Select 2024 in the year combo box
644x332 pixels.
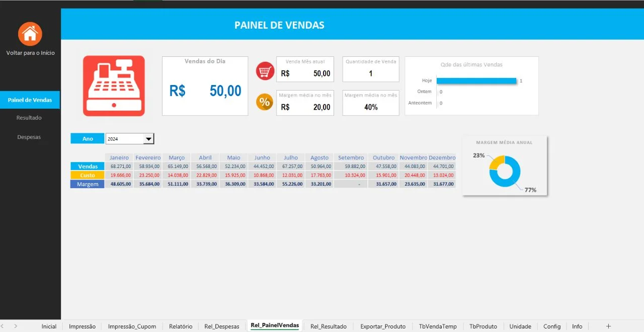click(x=126, y=138)
